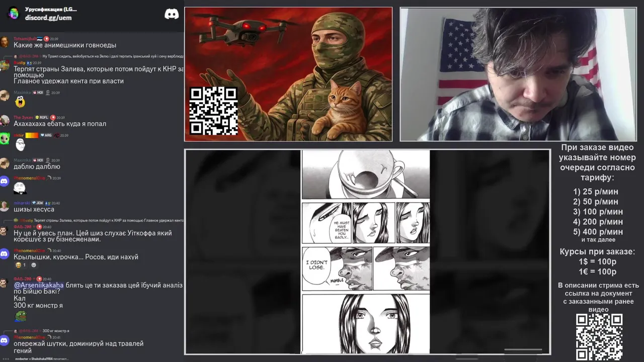Click minarski's avatar
Viewport: 644px width, 362px height.
click(5, 206)
